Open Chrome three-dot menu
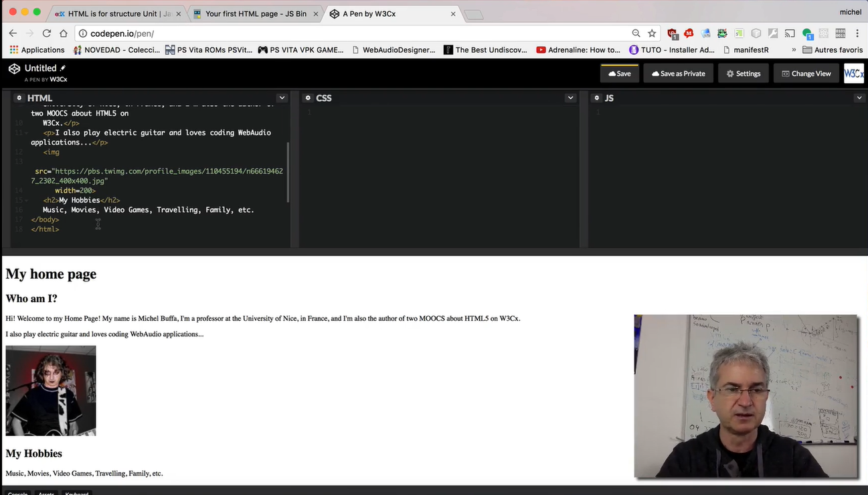868x495 pixels. click(x=857, y=33)
